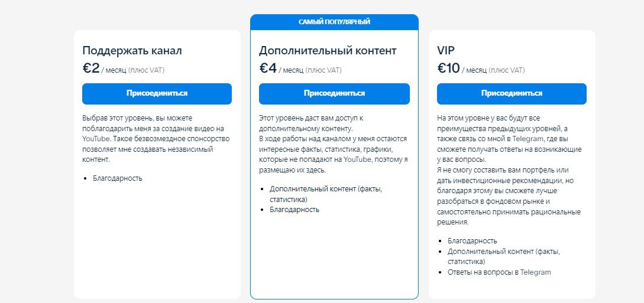
Task: Click Благодарность bullet in Поддержать канал card
Action: click(118, 178)
